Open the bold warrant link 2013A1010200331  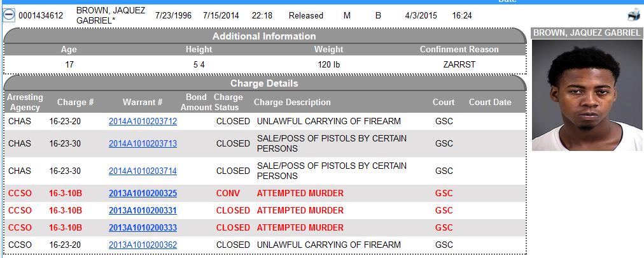pyautogui.click(x=143, y=210)
